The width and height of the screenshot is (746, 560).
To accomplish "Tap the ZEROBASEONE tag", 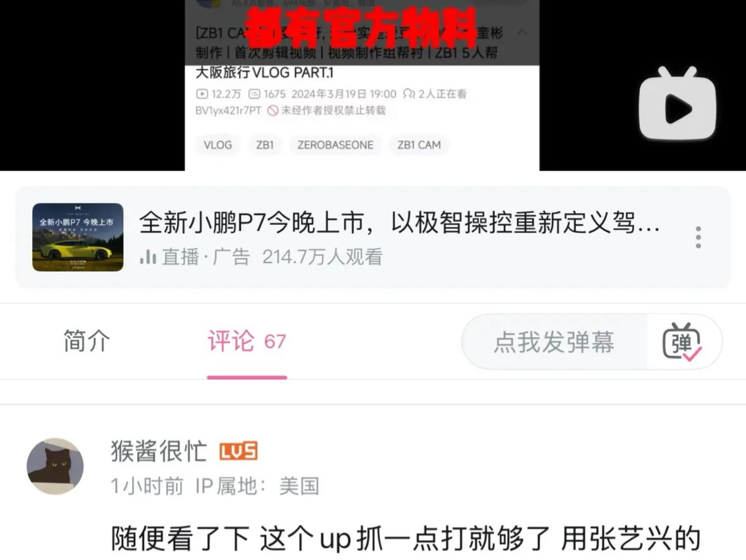I will pos(336,145).
